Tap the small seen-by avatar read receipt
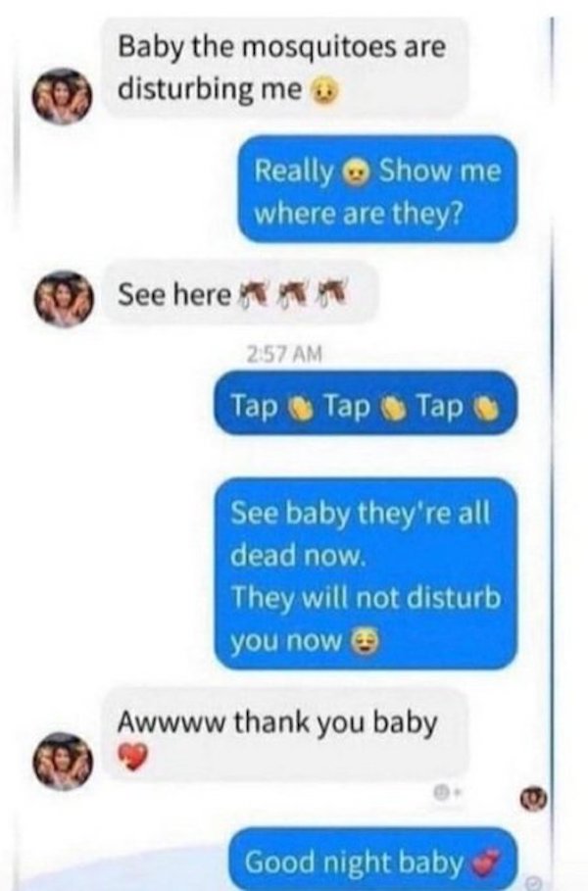The image size is (588, 891). point(534,798)
